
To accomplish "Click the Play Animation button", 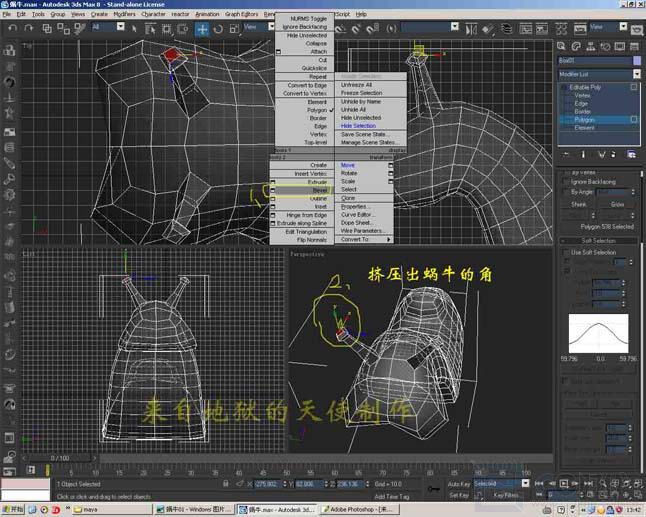I will pyautogui.click(x=564, y=483).
